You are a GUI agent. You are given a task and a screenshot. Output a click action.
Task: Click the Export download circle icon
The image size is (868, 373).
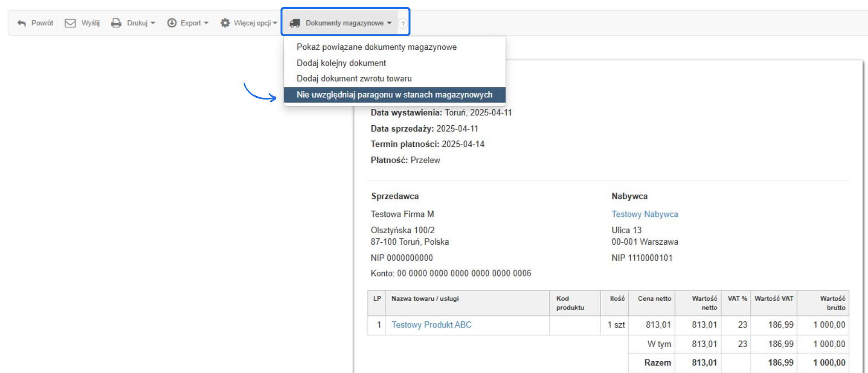pyautogui.click(x=172, y=23)
